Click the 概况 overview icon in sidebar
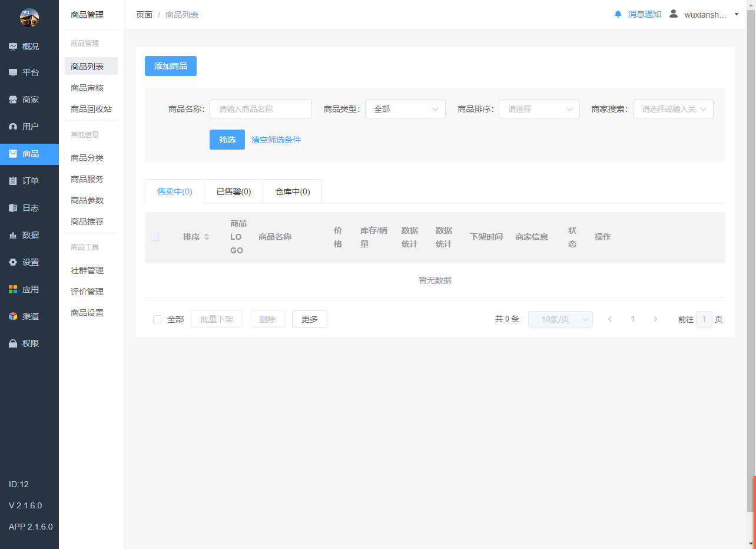Image resolution: width=756 pixels, height=549 pixels. (x=13, y=47)
